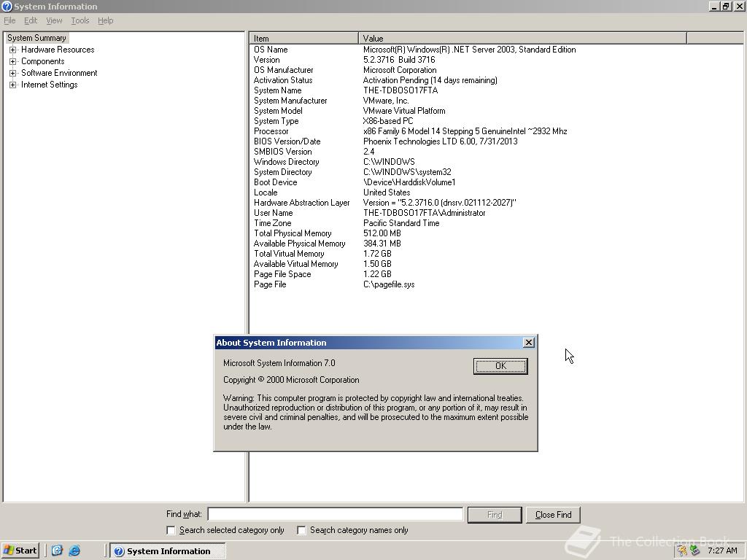Click the System Information title bar icon
The height and width of the screenshot is (560, 747).
point(7,6)
